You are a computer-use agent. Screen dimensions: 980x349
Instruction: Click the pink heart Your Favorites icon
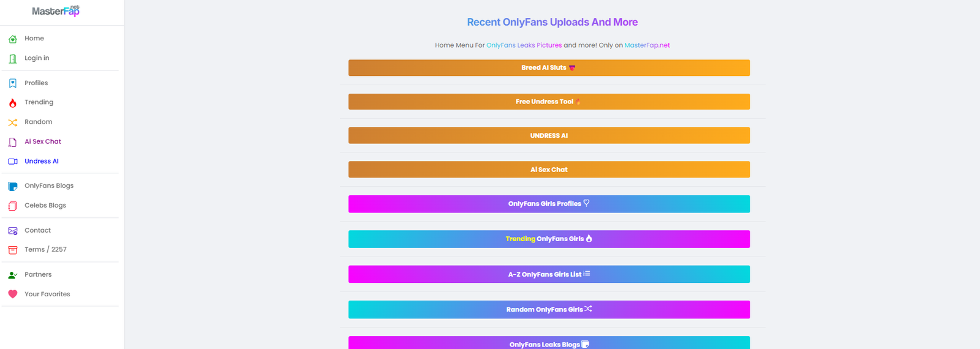click(13, 295)
